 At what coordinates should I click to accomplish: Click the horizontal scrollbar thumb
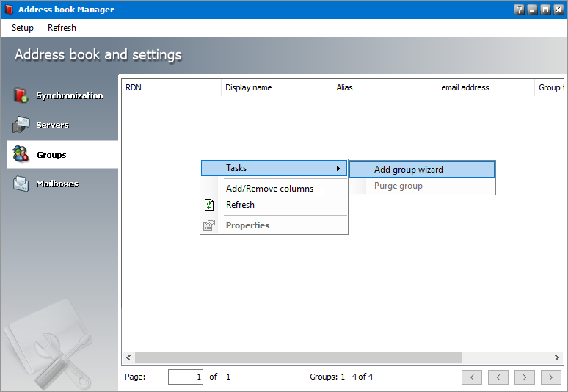(298, 358)
